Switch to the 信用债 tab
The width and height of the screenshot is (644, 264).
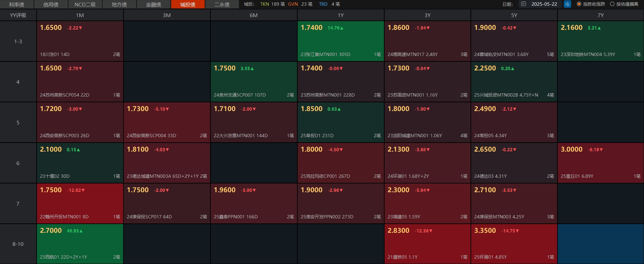coord(51,4)
